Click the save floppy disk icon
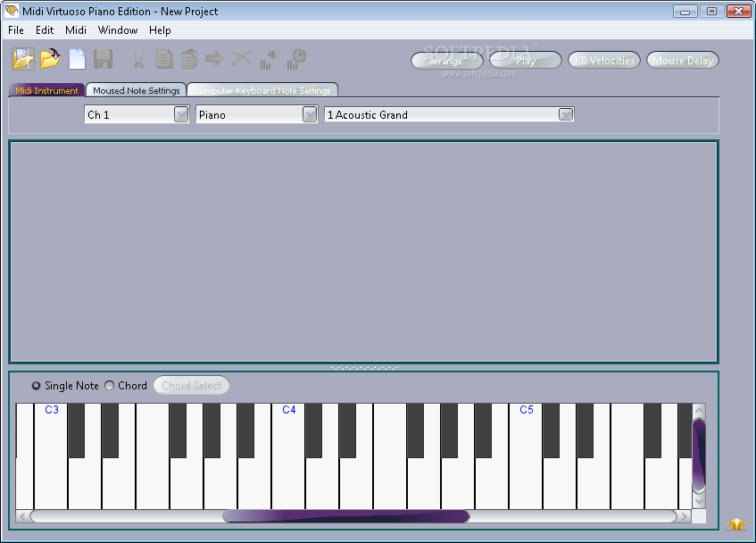This screenshot has width=756, height=543. [x=103, y=59]
